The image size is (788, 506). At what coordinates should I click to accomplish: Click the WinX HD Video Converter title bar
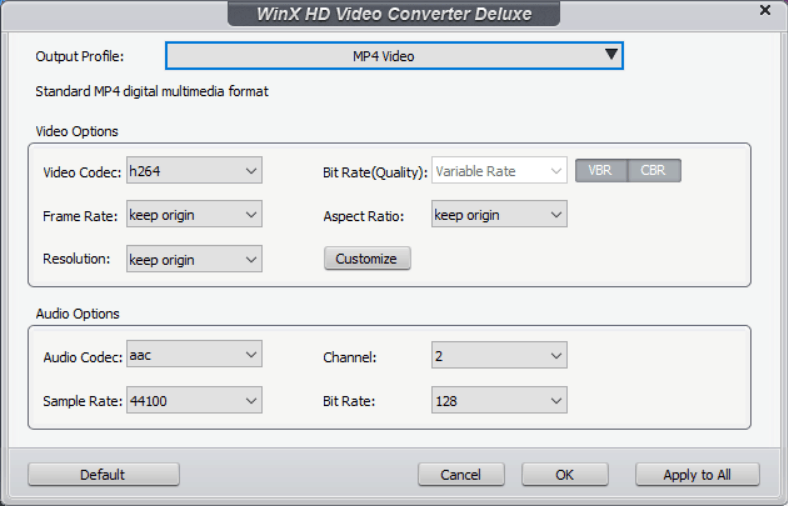click(x=393, y=14)
